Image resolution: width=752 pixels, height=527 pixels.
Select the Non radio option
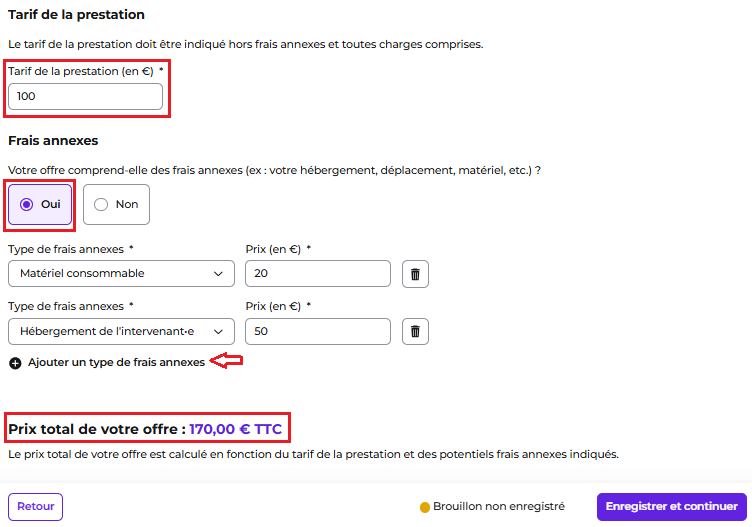pyautogui.click(x=116, y=205)
